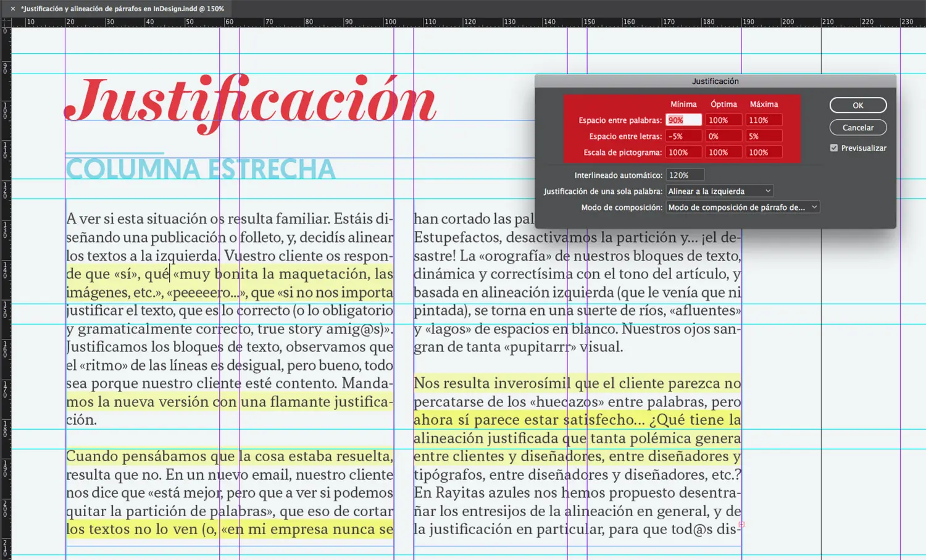Screen dimensions: 926x560
Task: Click the 'Máxima' column header
Action: (764, 104)
